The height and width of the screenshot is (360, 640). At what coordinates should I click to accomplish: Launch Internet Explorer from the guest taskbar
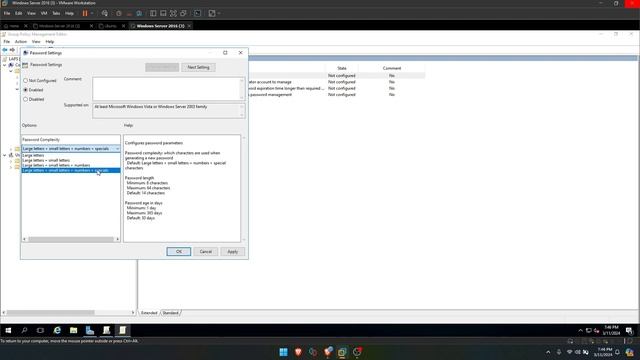[57, 330]
